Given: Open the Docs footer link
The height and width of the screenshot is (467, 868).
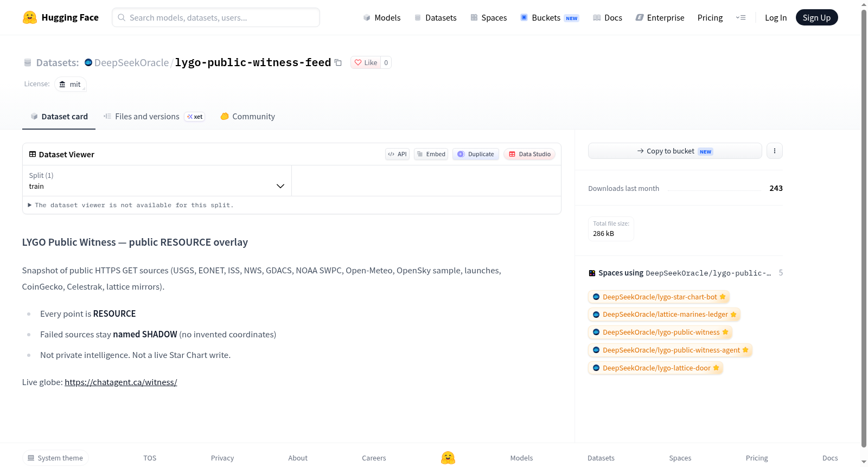Looking at the screenshot, I should [x=830, y=458].
